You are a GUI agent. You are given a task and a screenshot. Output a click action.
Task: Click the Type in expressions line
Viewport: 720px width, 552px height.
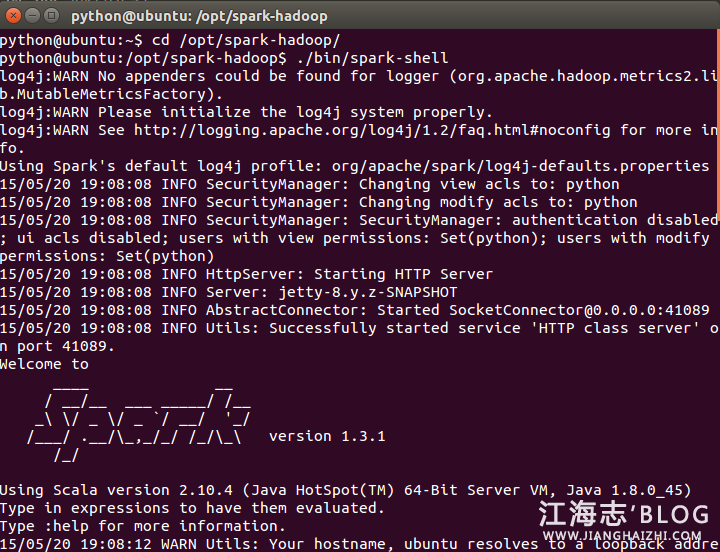[192, 508]
